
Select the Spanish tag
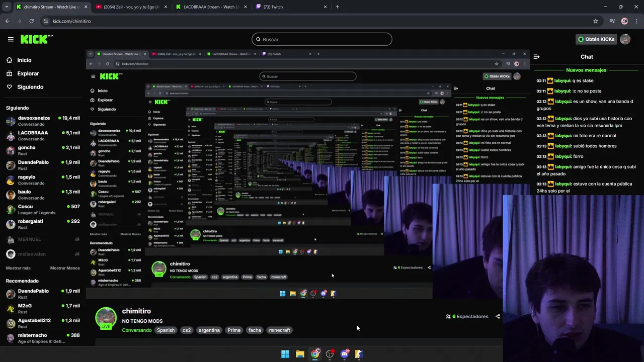[166, 330]
